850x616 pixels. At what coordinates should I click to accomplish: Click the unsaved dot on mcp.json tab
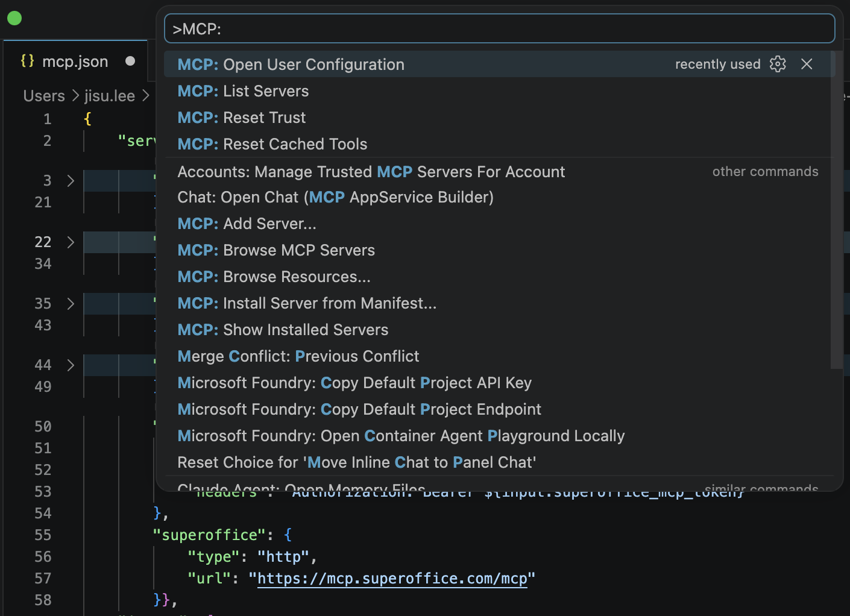130,61
